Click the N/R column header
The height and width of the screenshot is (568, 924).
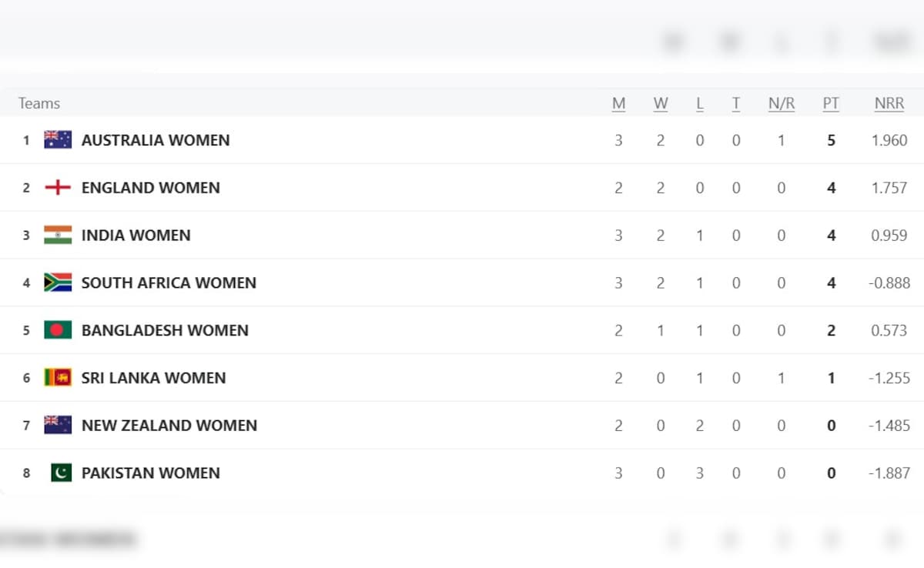click(781, 103)
